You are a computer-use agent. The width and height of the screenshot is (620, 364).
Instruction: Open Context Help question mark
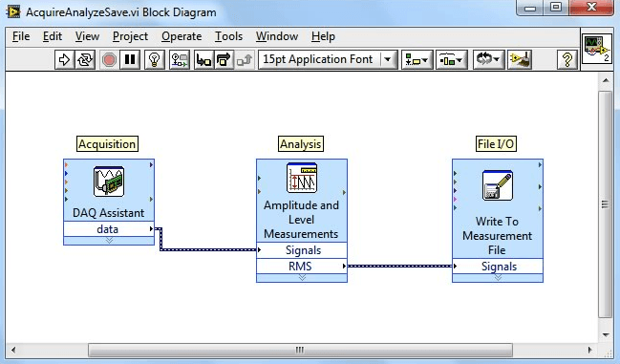(567, 59)
